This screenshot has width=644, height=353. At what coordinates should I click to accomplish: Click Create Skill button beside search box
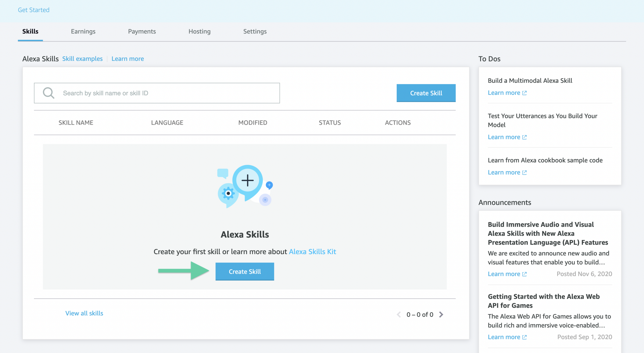[x=426, y=93]
